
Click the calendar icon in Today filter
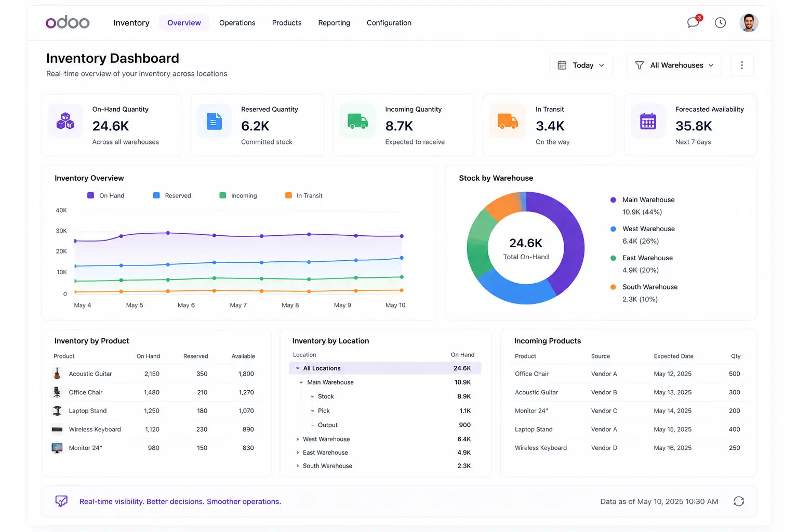tap(562, 65)
